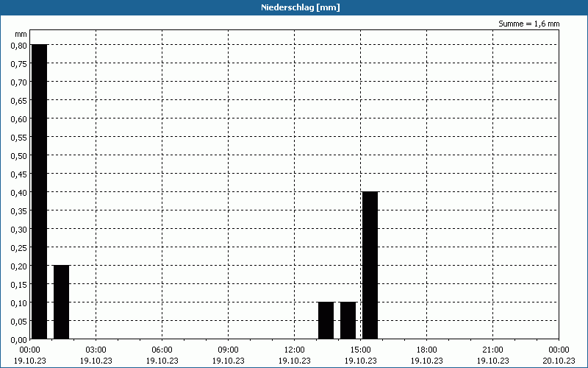
Task: Click the 20.10.23 date label
Action: tap(559, 361)
